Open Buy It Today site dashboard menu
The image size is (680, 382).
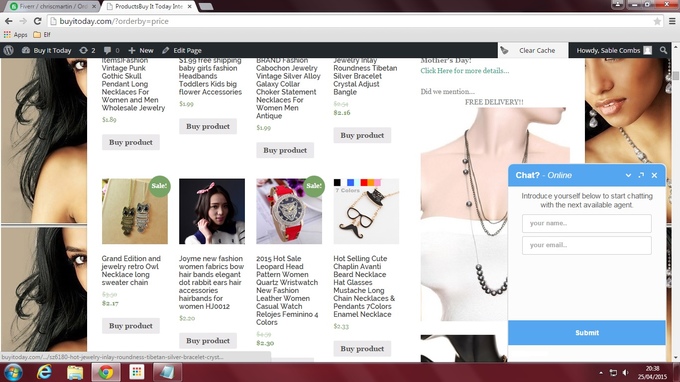[x=46, y=50]
